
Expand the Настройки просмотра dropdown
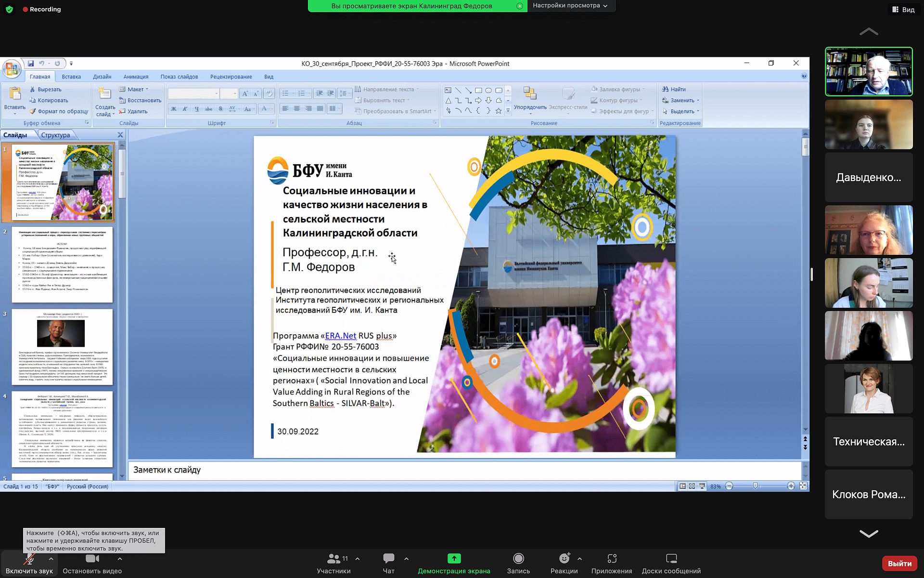click(570, 6)
